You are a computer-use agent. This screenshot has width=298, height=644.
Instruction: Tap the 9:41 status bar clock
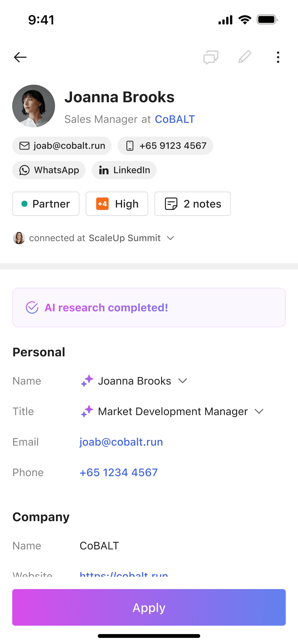click(x=41, y=20)
